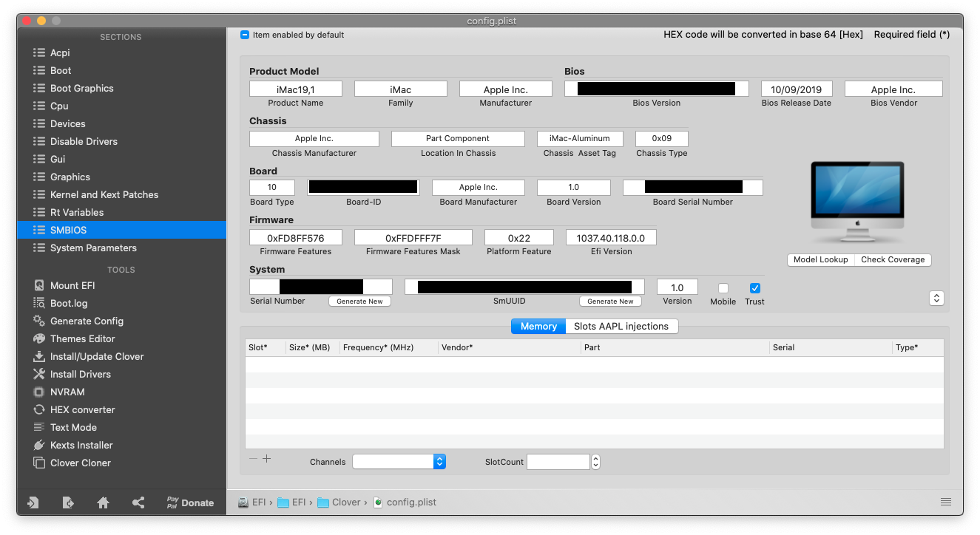Click the SlotCount input field
Viewport: 980px width, 535px height.
click(558, 462)
